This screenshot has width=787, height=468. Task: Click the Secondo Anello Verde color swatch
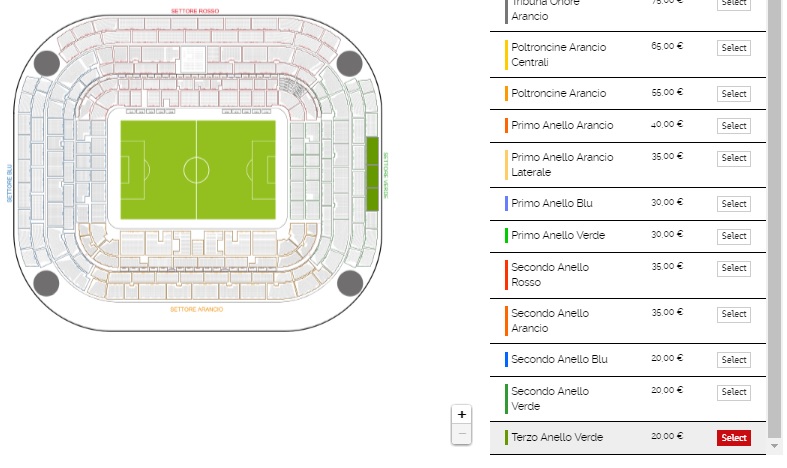[x=506, y=399]
